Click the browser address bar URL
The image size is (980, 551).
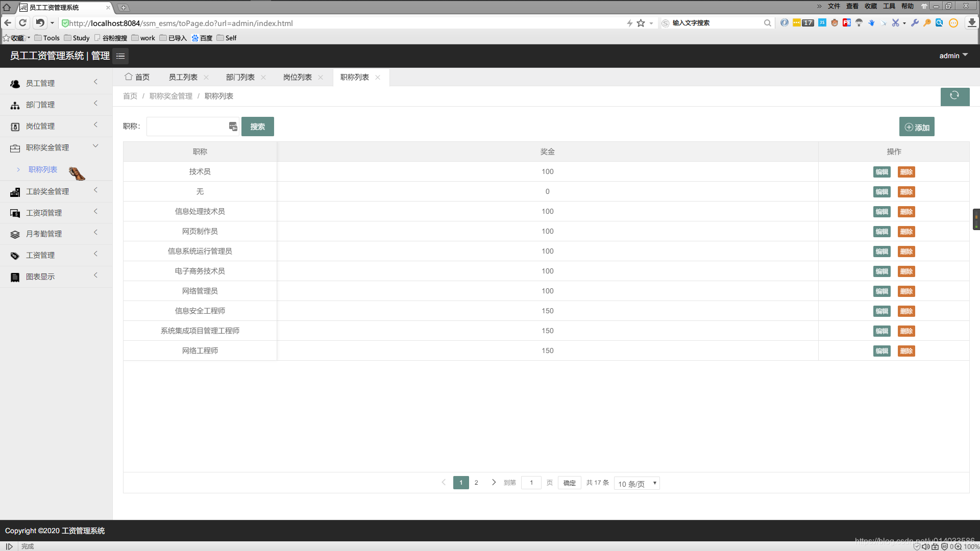181,23
